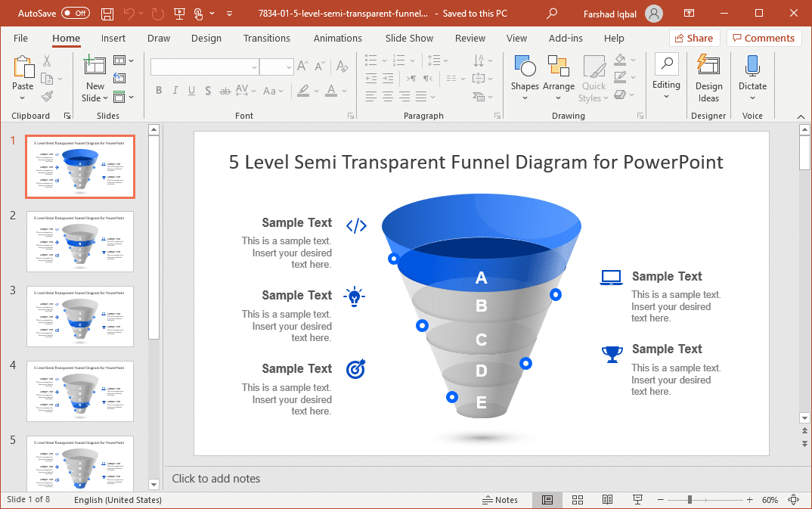The height and width of the screenshot is (509, 812).
Task: Click the Design Ideas icon
Action: click(708, 67)
